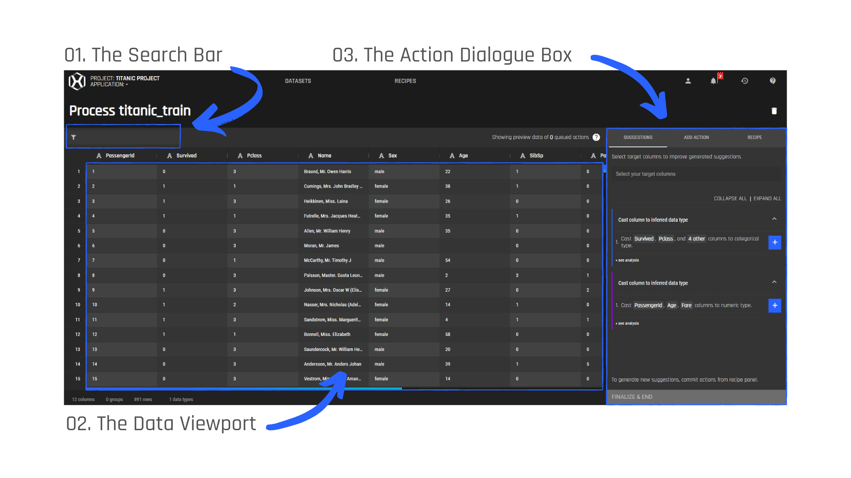Open the Recipes menu
851x478 pixels.
coord(405,81)
